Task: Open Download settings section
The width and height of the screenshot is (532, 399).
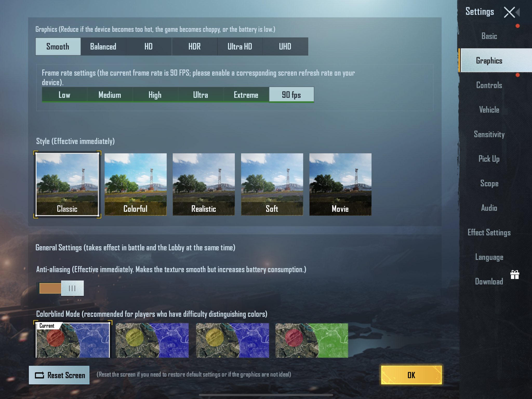Action: [488, 281]
